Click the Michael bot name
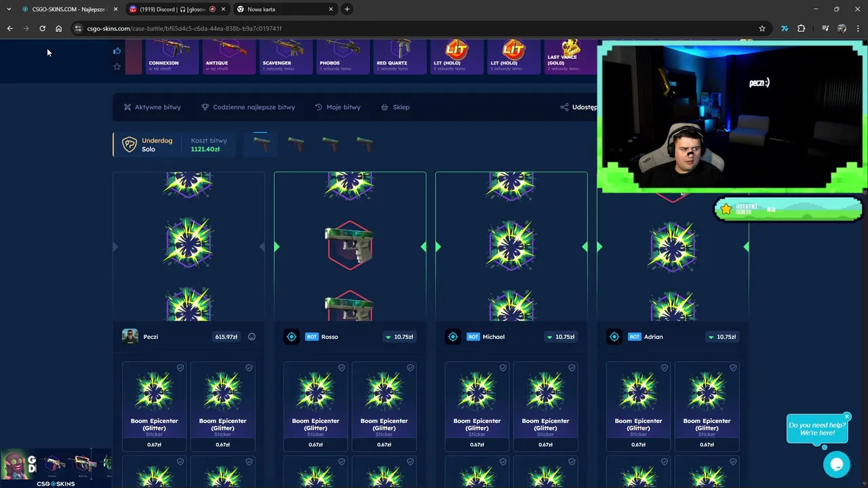The height and width of the screenshot is (488, 868). pos(494,337)
